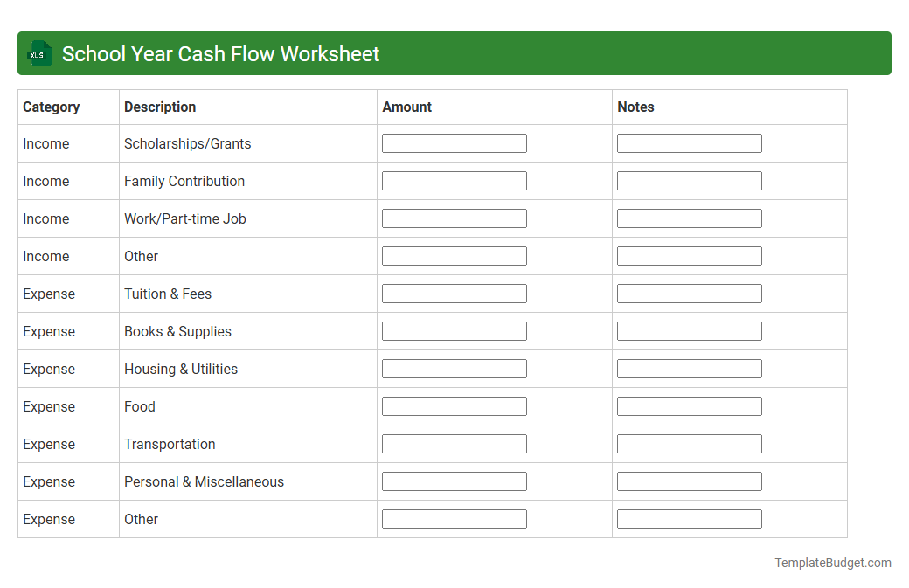Click the School Year Cash Flow Worksheet title

(222, 53)
